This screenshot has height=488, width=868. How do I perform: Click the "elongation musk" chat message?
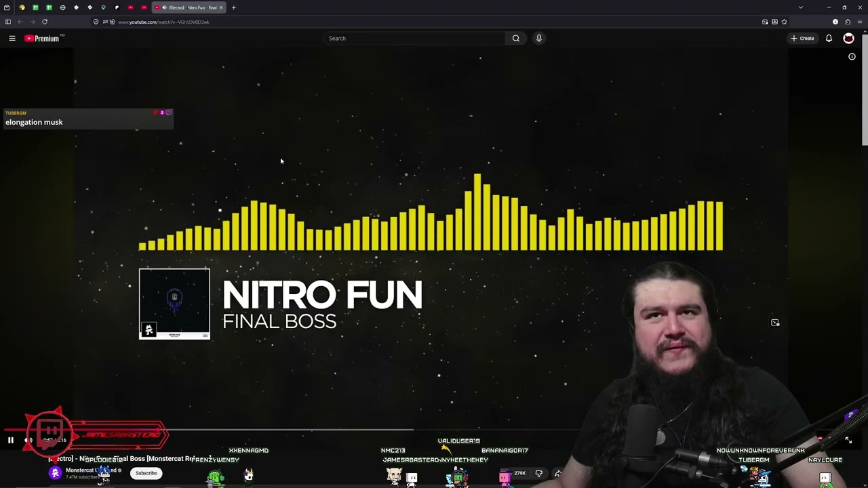click(x=34, y=123)
